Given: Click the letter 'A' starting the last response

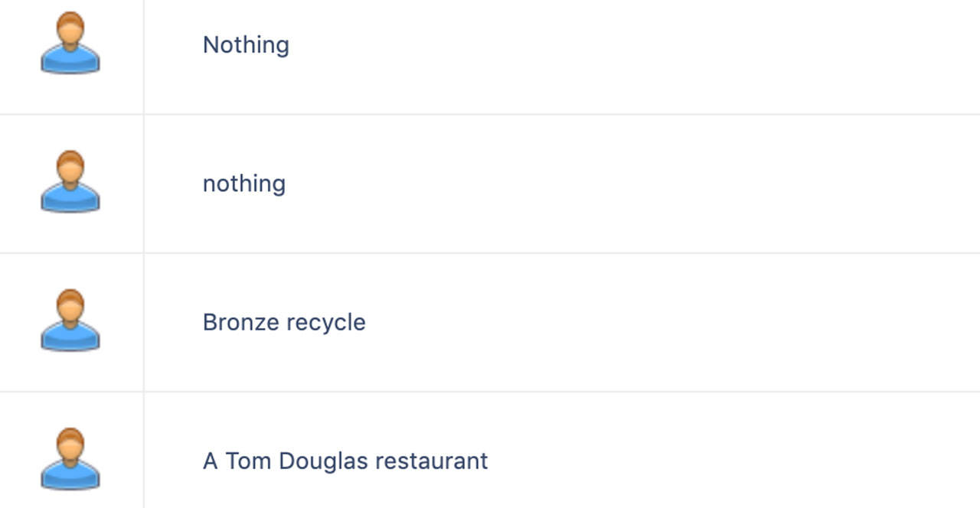Looking at the screenshot, I should coord(210,461).
